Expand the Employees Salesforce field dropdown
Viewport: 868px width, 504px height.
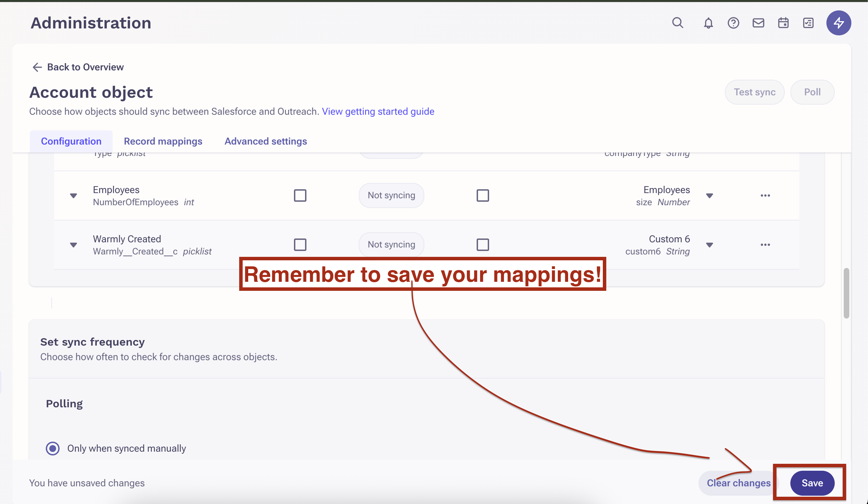point(73,196)
